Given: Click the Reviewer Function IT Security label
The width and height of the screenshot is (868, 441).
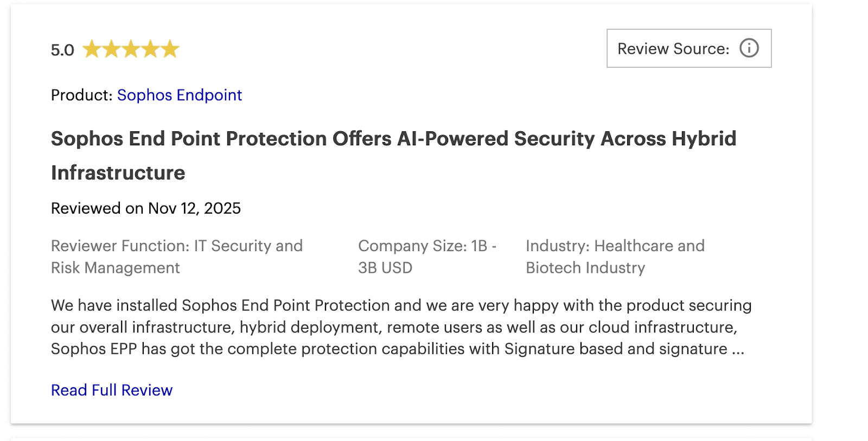Looking at the screenshot, I should tap(176, 256).
